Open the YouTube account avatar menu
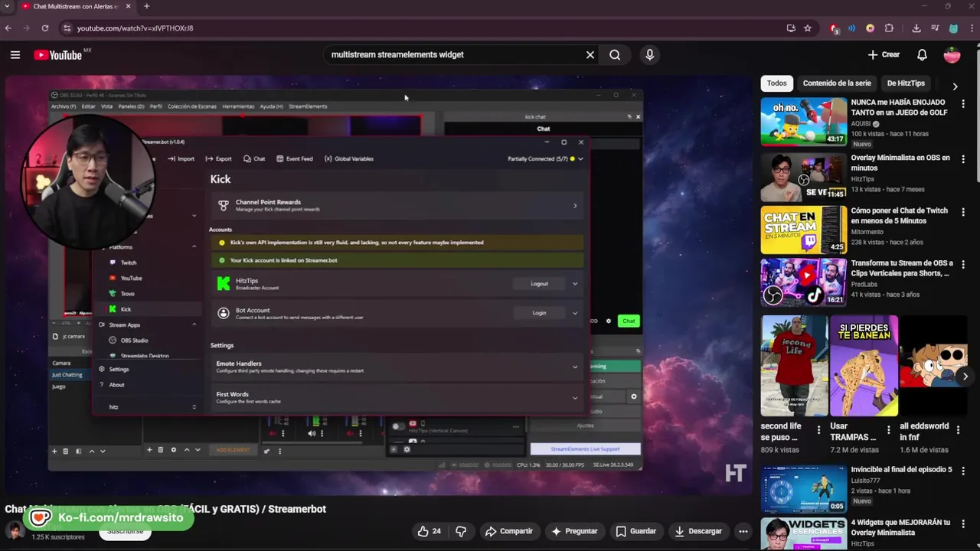This screenshot has width=980, height=551. (x=952, y=55)
